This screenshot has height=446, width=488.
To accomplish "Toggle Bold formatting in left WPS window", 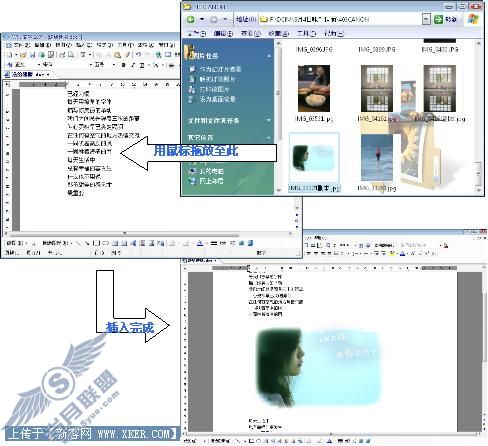I will click(124, 65).
